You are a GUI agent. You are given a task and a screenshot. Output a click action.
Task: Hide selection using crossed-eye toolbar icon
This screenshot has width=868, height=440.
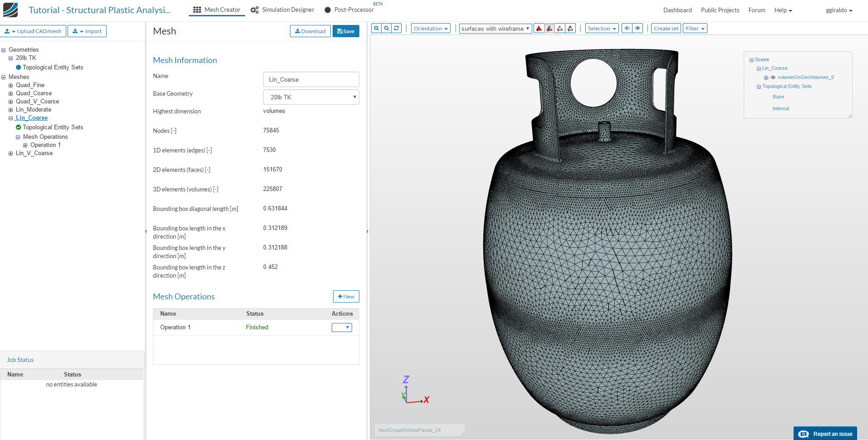[627, 29]
